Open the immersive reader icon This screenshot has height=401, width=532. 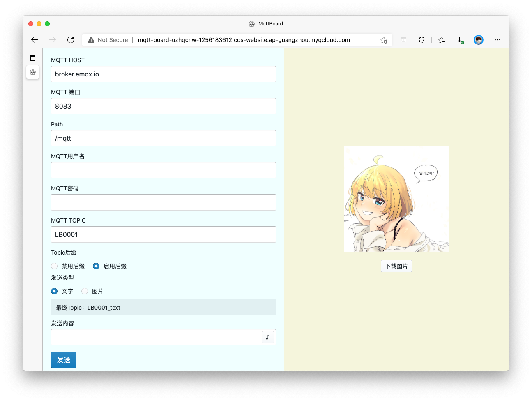(403, 40)
